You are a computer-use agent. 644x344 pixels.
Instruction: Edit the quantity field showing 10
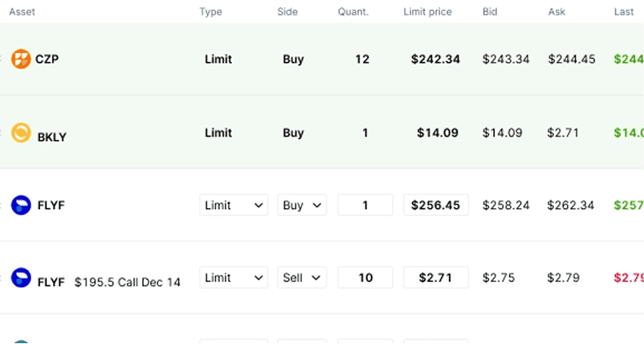point(365,278)
